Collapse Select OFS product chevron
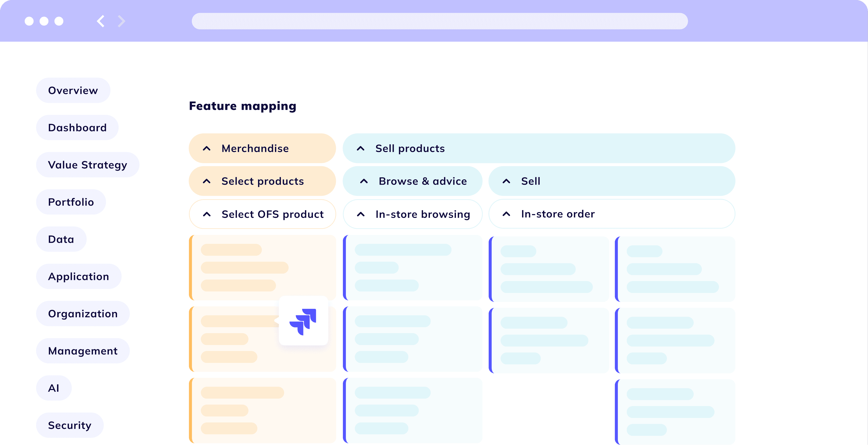 [207, 214]
